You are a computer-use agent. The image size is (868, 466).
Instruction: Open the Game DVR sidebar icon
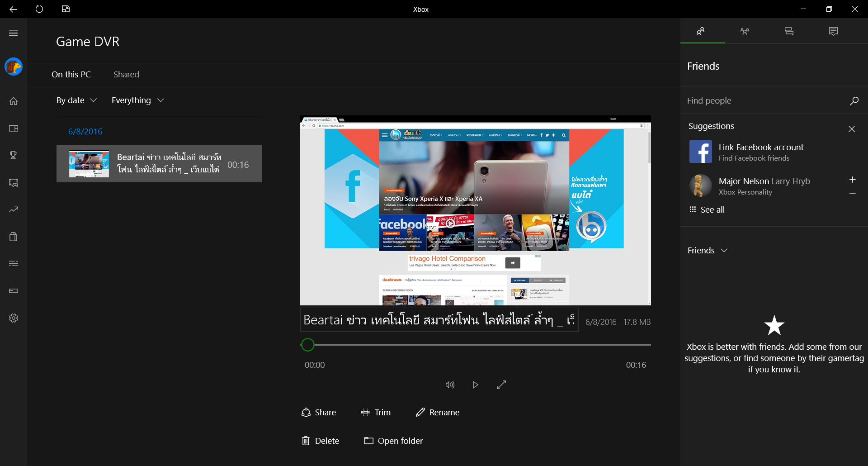(x=14, y=183)
